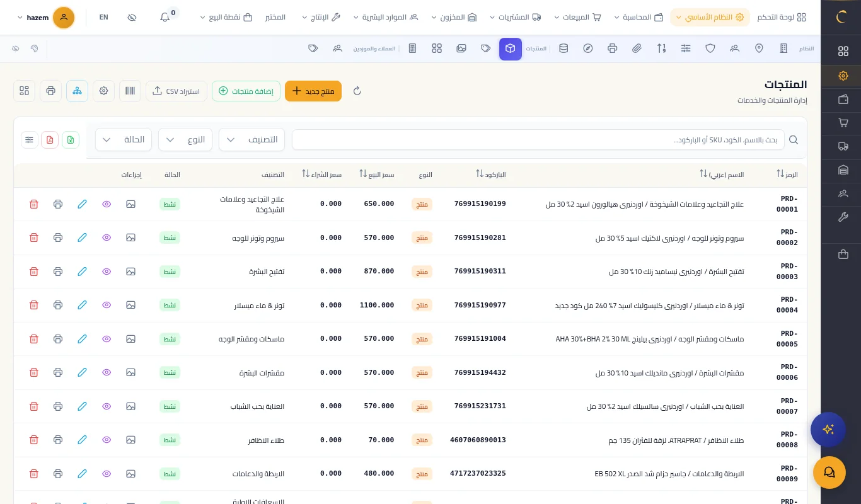
Task: Open the filter sliders icon beside PDF export
Action: point(30,140)
